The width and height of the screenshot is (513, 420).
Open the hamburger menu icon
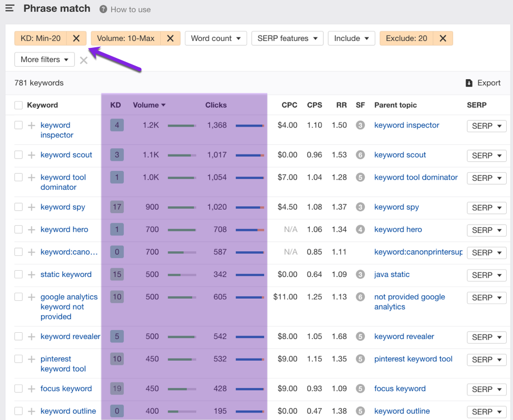(10, 8)
